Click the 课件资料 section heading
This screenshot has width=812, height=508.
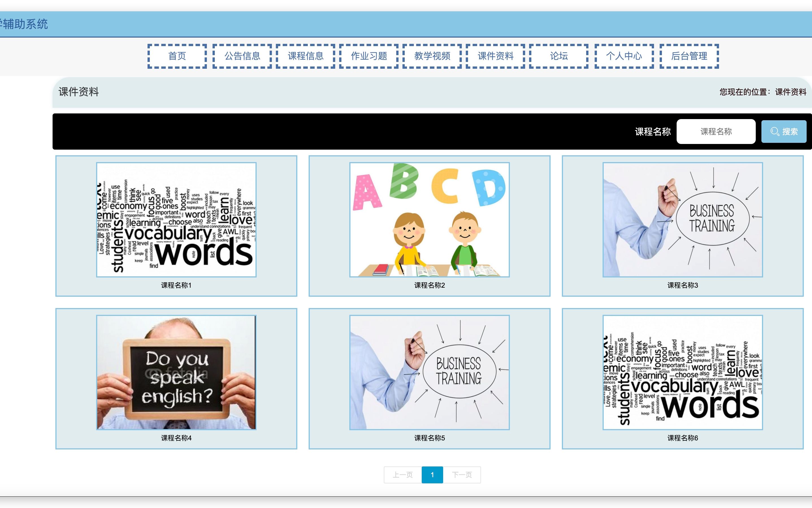(x=79, y=92)
